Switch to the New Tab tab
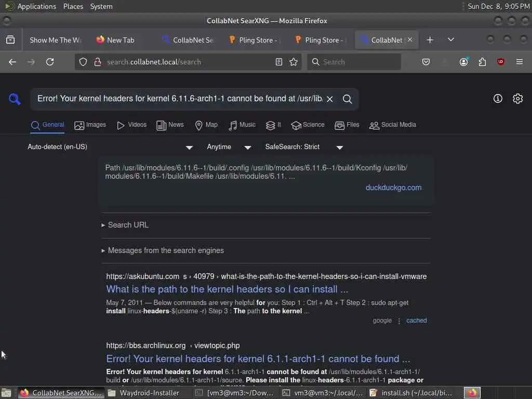This screenshot has height=399, width=532. click(121, 40)
